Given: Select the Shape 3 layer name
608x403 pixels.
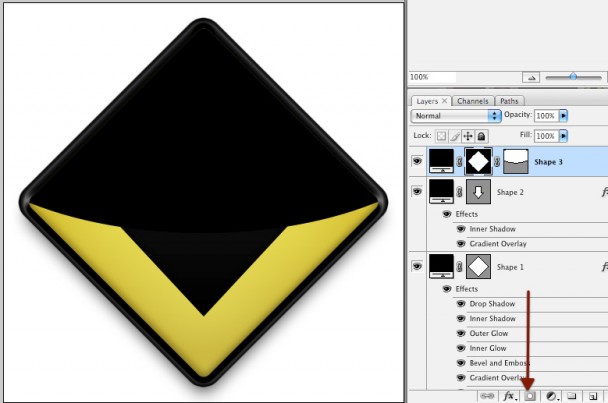Looking at the screenshot, I should click(x=548, y=162).
